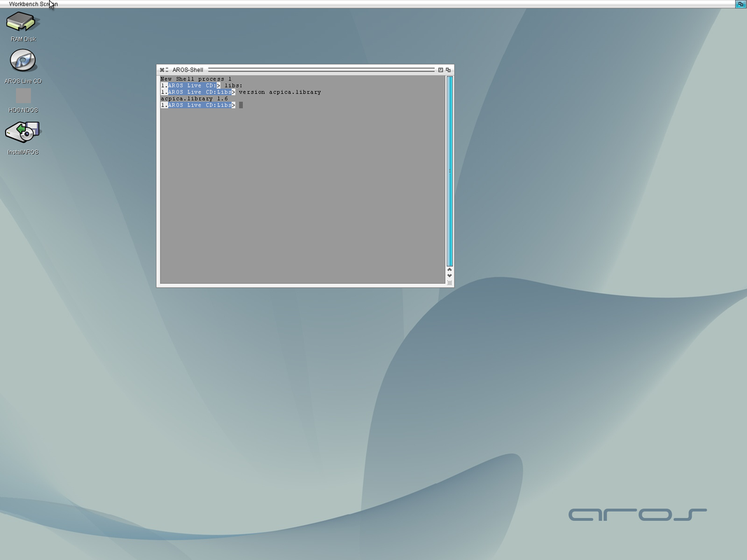Toggle the AROS-Shell iconify gadget beside the close gadget
747x560 pixels.
point(167,69)
